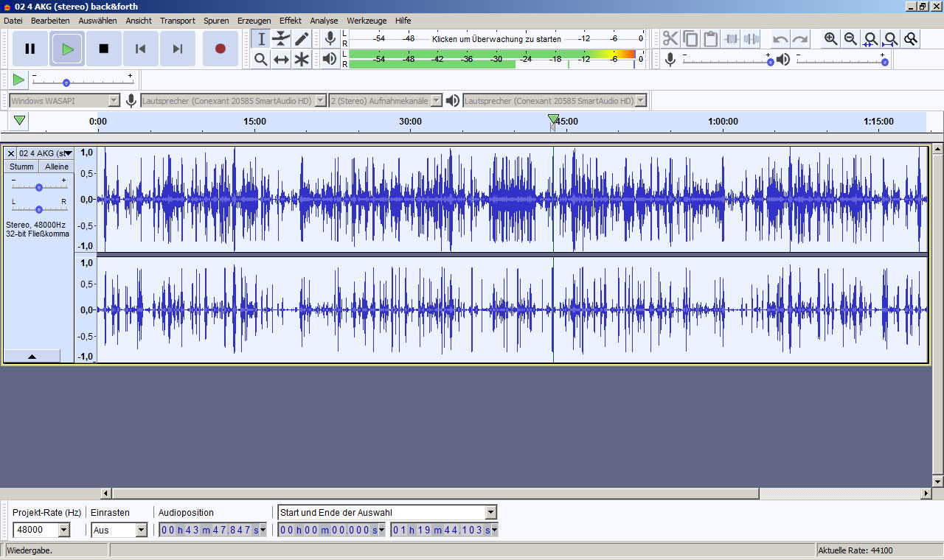Click the Zoom In magnifier icon
Viewport: 944px width, 560px height.
point(830,38)
